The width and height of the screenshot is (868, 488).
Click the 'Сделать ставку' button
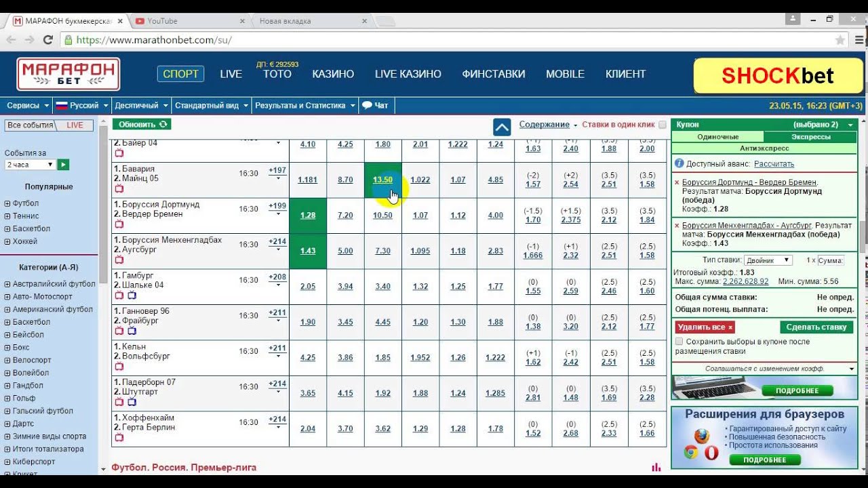[x=816, y=327]
